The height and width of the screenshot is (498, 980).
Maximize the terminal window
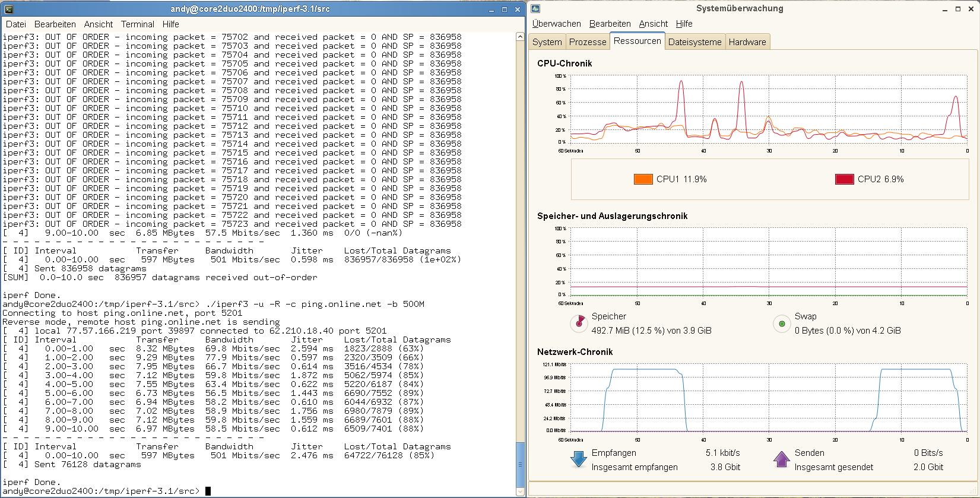pos(505,9)
